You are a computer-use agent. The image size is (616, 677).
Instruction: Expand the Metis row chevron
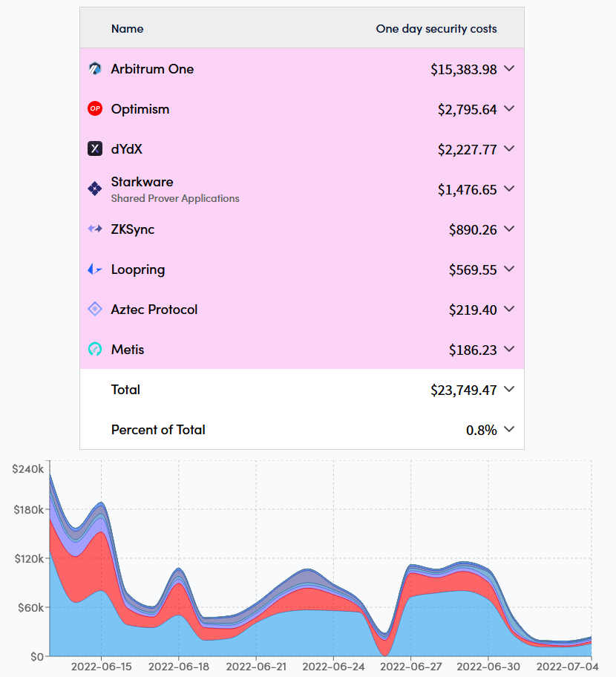[x=509, y=349]
